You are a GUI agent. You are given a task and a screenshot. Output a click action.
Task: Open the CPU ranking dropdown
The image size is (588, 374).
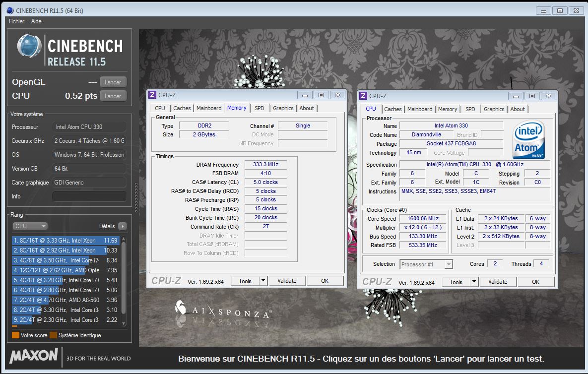30,226
